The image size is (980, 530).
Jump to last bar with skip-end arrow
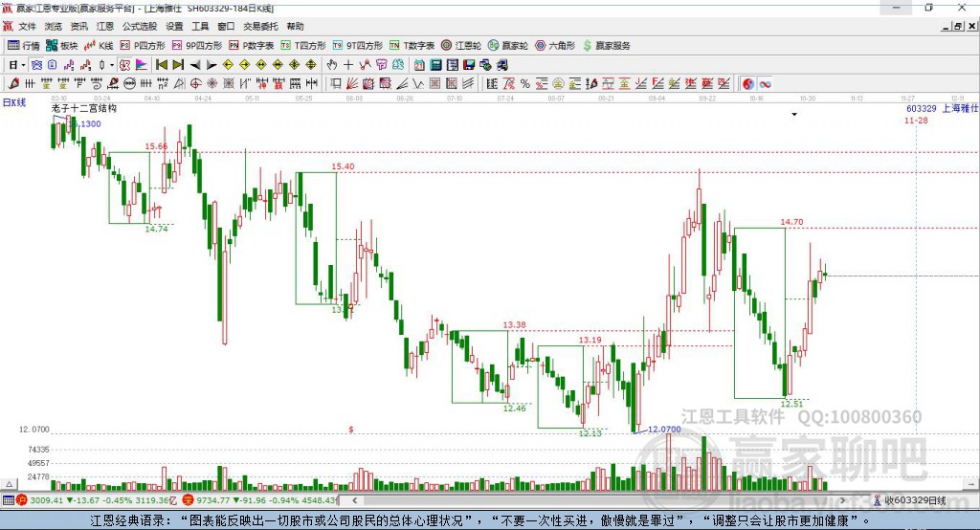point(178,64)
